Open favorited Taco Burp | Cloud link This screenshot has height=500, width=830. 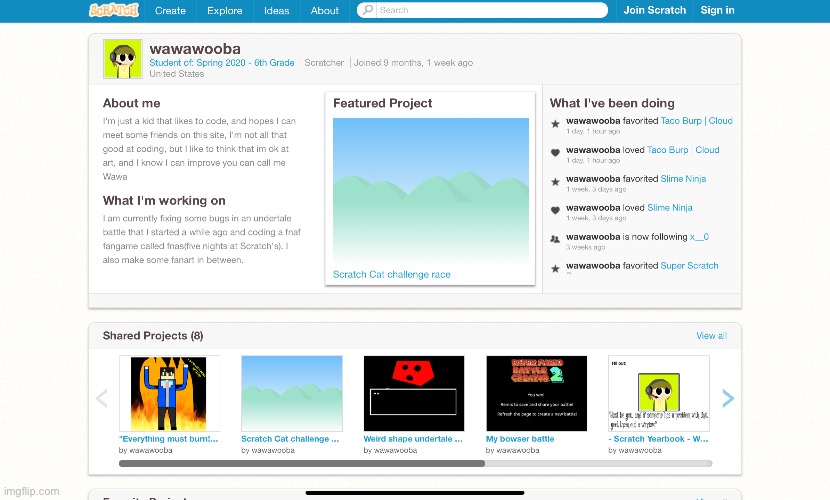696,121
